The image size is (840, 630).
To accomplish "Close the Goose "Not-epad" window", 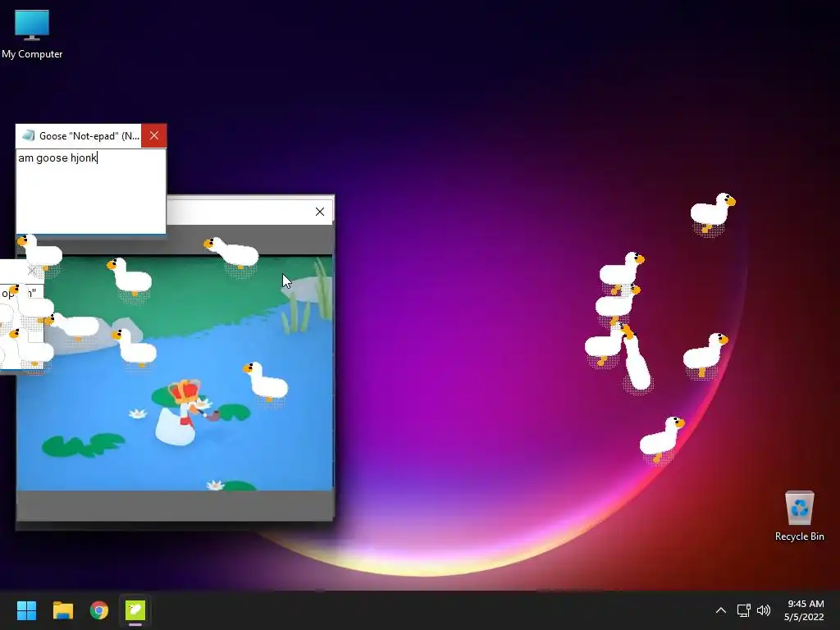I will [x=153, y=135].
